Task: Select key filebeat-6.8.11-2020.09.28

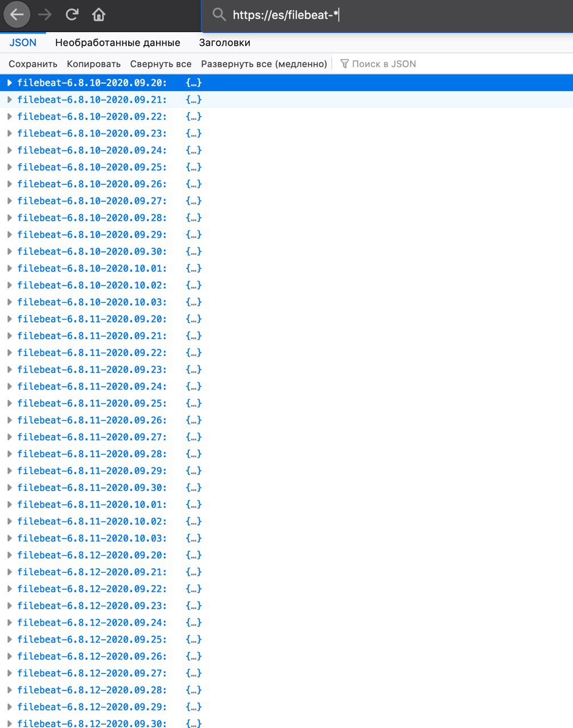Action: pos(92,454)
